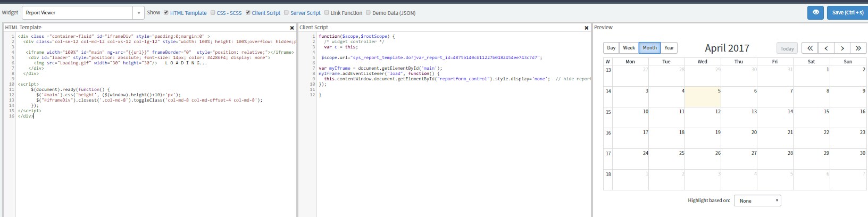Select April 17 calendar day cell
868x217 pixels.
point(630,138)
